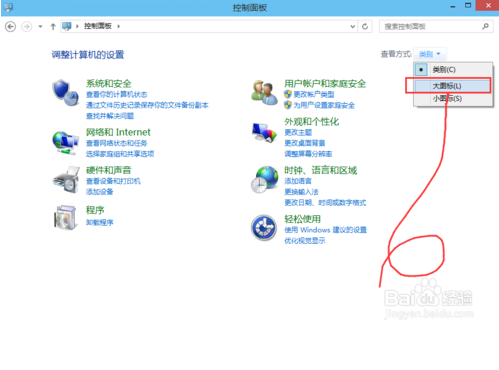This screenshot has height=370, width=499.
Task: Click the Back navigation arrow button
Action: tap(11, 26)
